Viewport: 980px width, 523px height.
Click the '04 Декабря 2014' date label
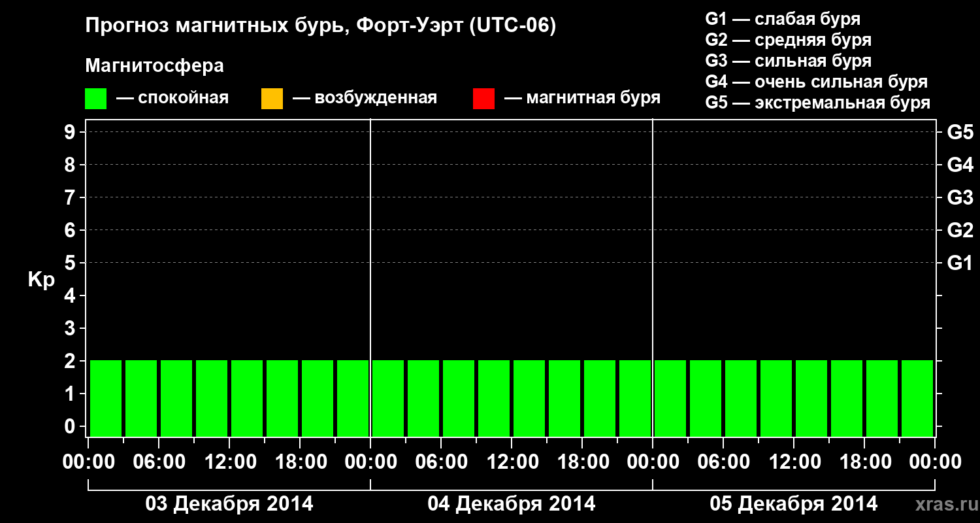512,504
